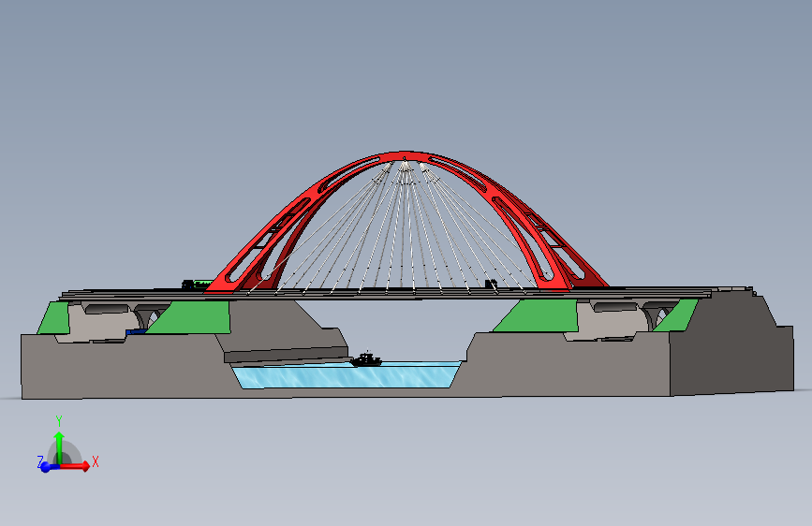Click the blue Z axis ball of the triad
Viewport: 812px width, 526px height.
(46, 467)
